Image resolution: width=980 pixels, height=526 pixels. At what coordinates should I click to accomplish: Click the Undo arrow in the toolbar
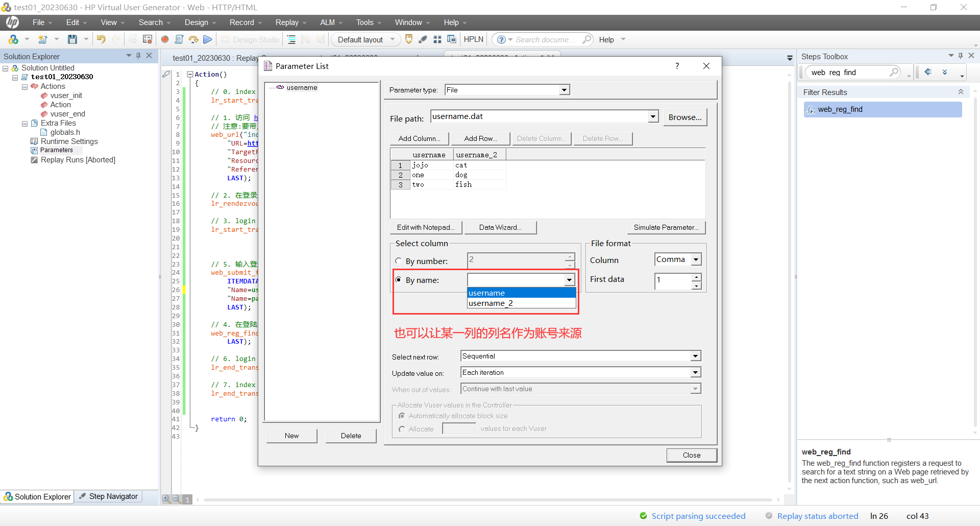pos(101,39)
